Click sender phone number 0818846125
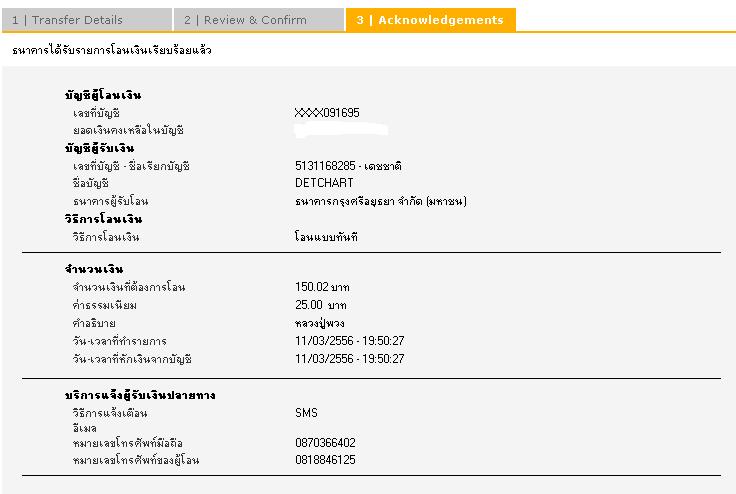The height and width of the screenshot is (494, 736). pyautogui.click(x=325, y=460)
